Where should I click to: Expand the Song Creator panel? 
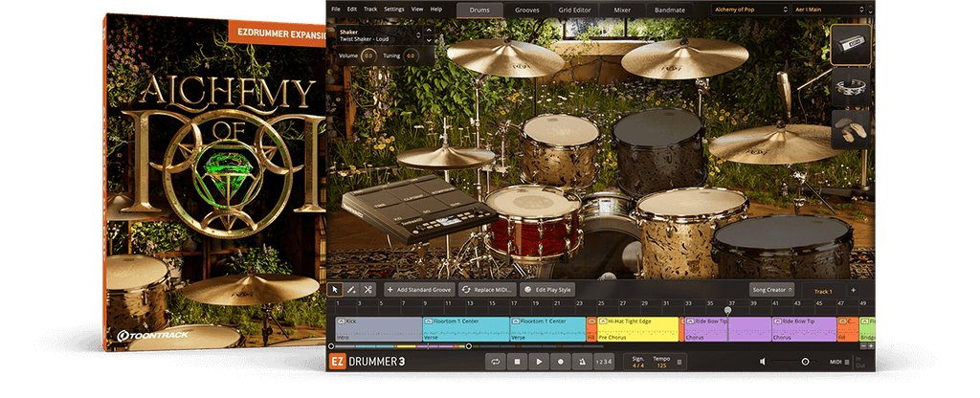point(772,290)
